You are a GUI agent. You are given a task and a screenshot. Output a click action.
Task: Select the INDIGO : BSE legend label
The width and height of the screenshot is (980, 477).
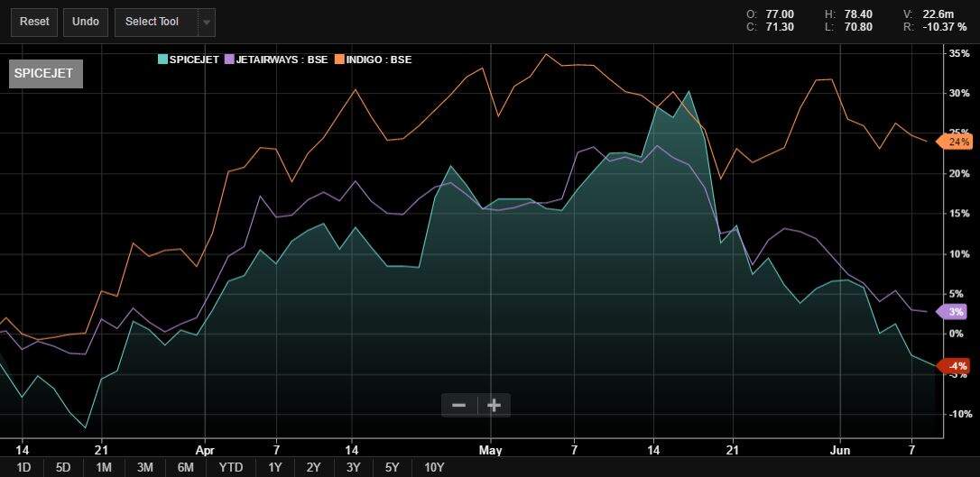[x=379, y=60]
